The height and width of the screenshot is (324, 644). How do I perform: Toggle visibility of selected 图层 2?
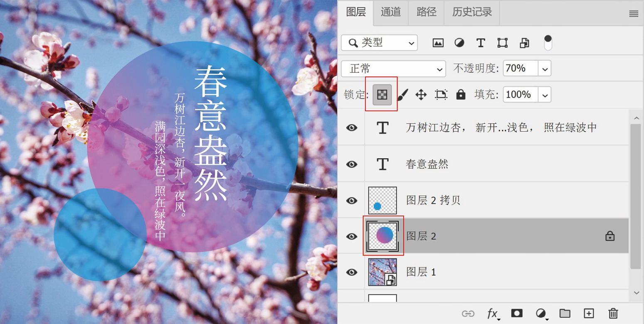click(352, 236)
